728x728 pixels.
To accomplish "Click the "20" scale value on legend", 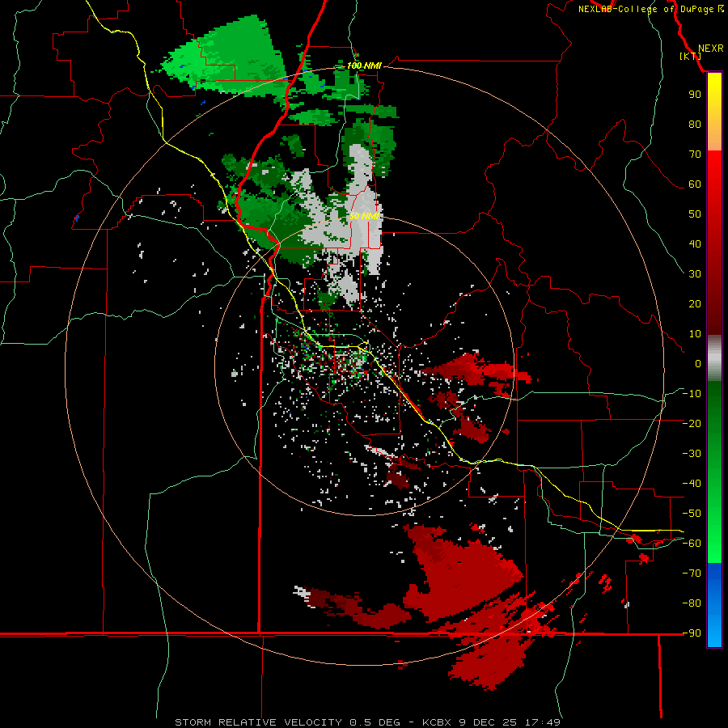I will (695, 303).
